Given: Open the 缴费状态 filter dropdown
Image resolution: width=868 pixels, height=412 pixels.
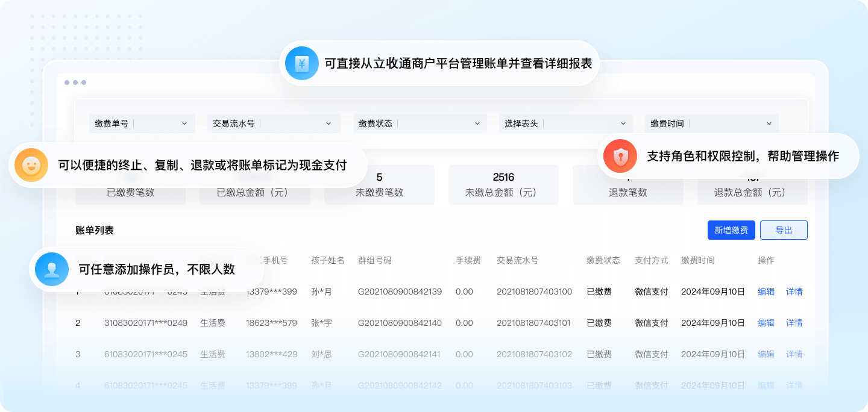Looking at the screenshot, I should [x=420, y=123].
